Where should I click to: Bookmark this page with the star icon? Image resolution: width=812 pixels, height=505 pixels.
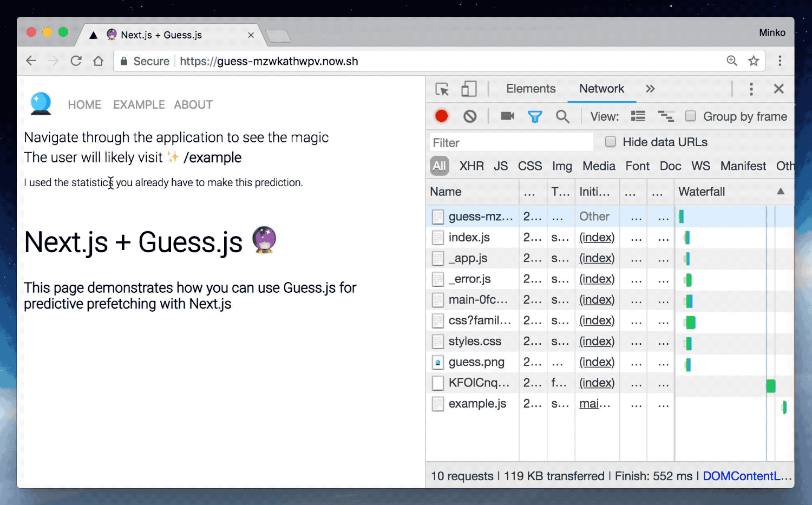pos(754,61)
